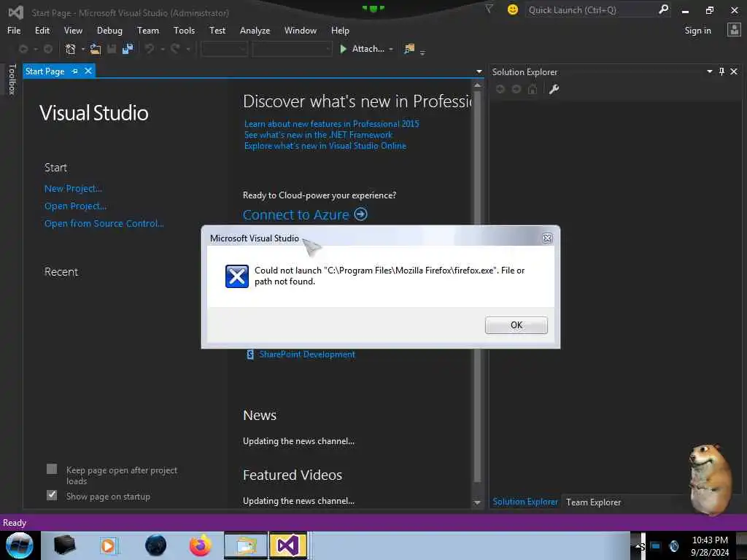Click the Start Page scrollbar up arrow
The width and height of the screenshot is (747, 560).
[x=477, y=85]
